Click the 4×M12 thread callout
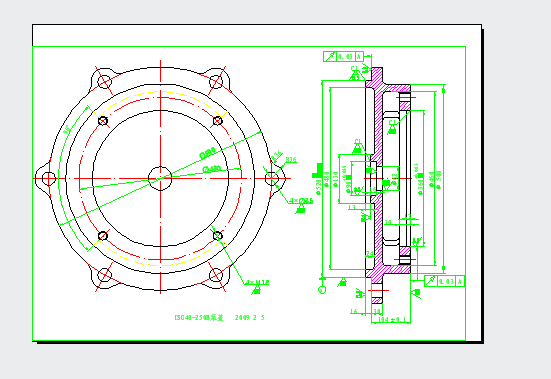The width and height of the screenshot is (551, 379). pos(258,282)
